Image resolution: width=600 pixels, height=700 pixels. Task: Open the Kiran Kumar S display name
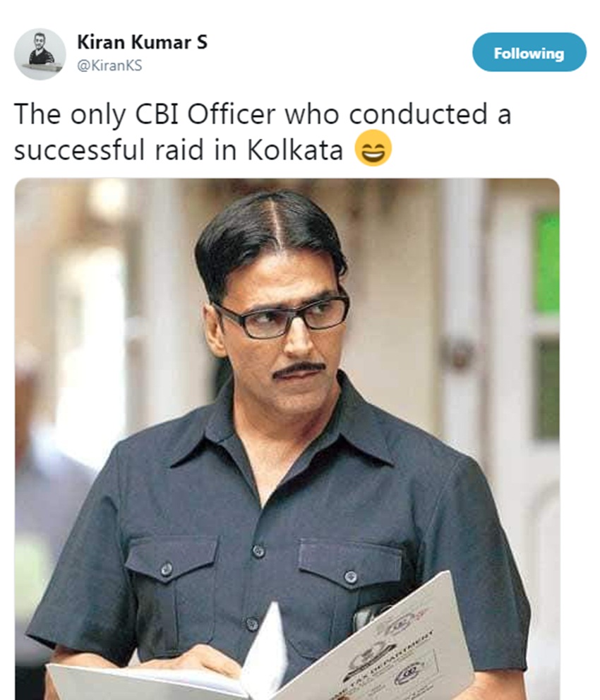pyautogui.click(x=142, y=42)
